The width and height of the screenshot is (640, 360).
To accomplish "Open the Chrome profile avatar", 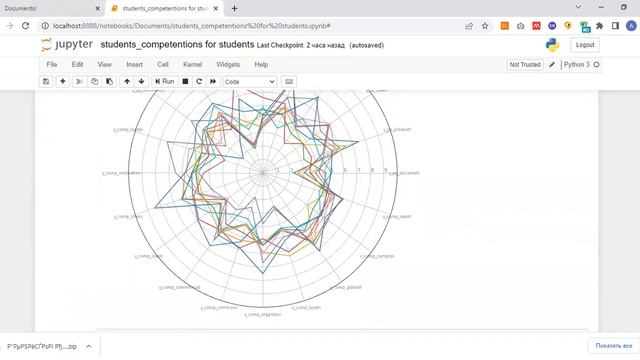I will click(x=631, y=26).
